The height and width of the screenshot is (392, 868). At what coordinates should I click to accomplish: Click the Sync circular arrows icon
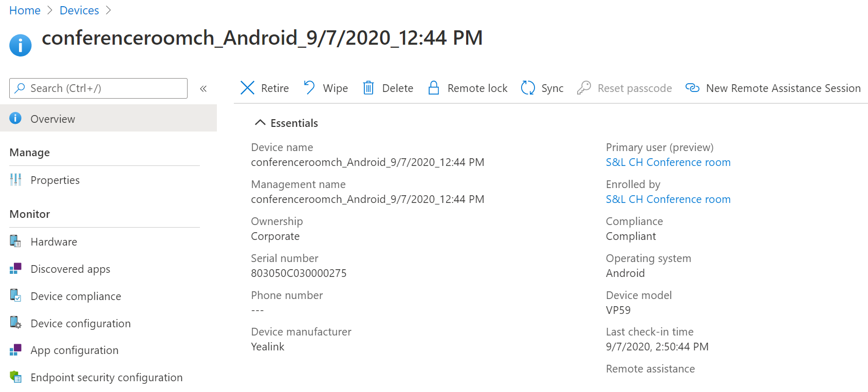pos(528,88)
